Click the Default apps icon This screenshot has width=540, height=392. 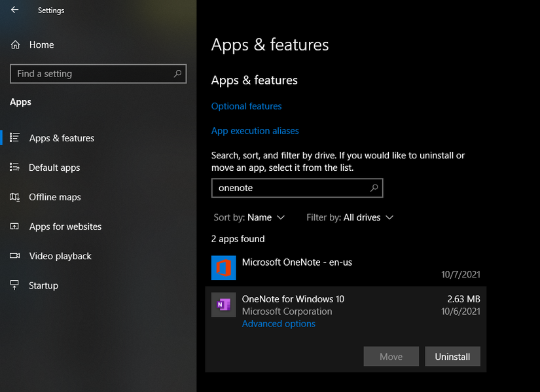14,168
